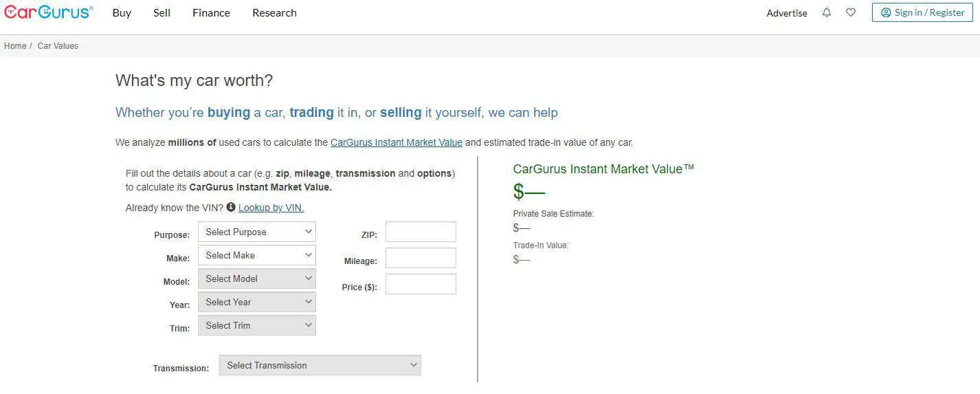Click the info icon beside Lookup by VIN

coord(231,207)
